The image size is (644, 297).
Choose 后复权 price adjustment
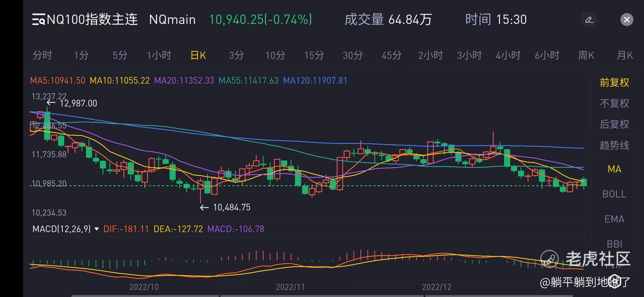[x=614, y=124]
